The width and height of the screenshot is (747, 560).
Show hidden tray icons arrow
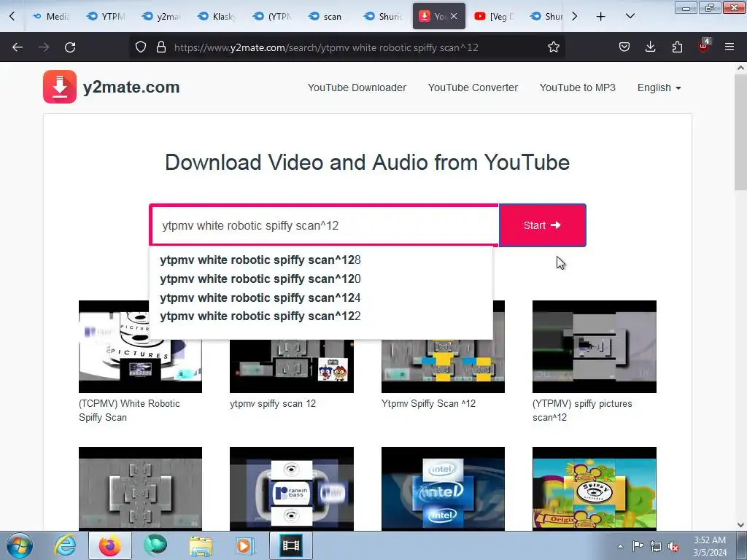click(620, 546)
